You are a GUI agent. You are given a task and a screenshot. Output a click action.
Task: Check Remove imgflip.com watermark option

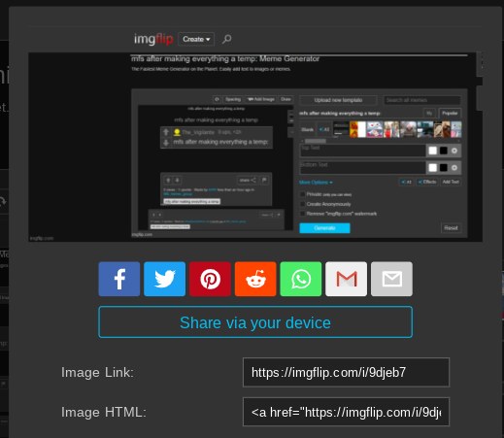(x=302, y=214)
